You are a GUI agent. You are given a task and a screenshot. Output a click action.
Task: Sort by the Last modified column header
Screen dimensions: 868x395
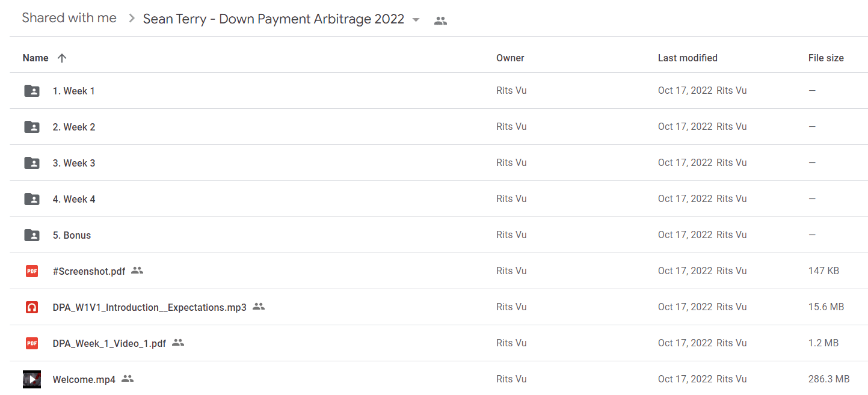[x=688, y=58]
